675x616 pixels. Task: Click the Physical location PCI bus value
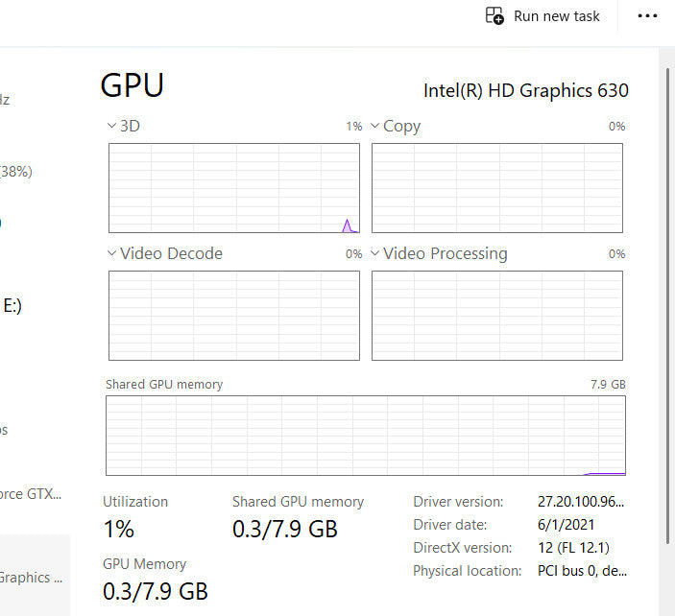[582, 571]
